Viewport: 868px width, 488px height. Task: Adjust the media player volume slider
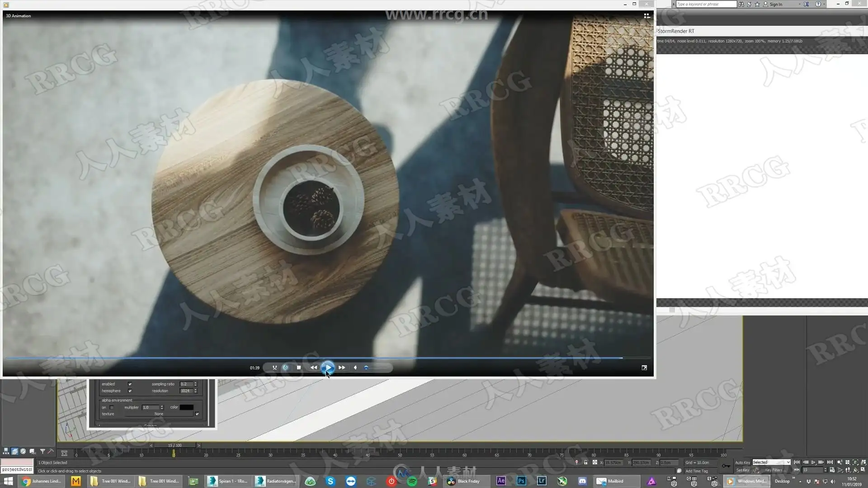375,368
